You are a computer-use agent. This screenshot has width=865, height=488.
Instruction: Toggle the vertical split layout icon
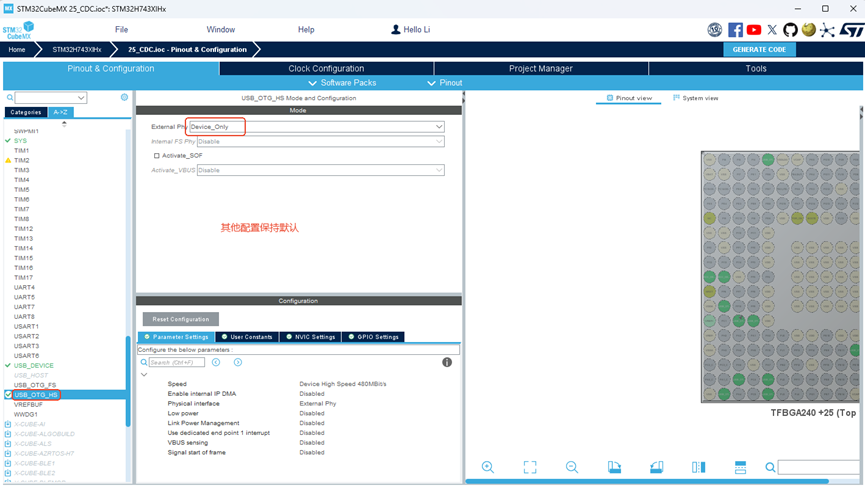click(698, 467)
